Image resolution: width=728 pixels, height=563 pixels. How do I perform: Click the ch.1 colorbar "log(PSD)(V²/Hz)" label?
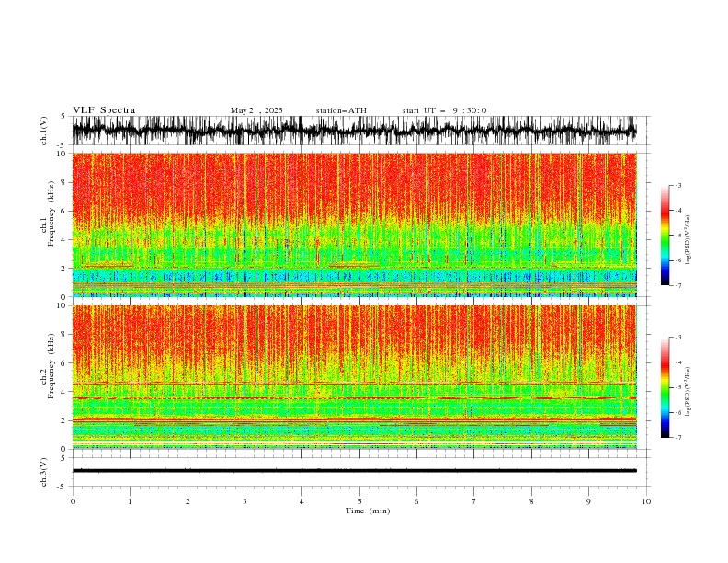pos(688,240)
